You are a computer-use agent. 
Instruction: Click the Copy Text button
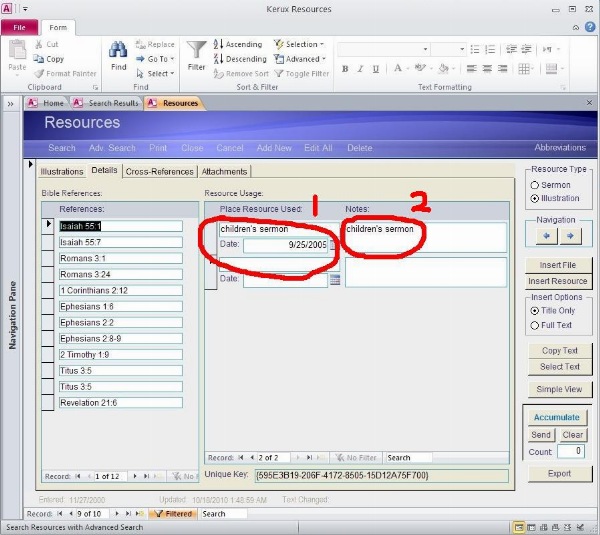(x=559, y=351)
